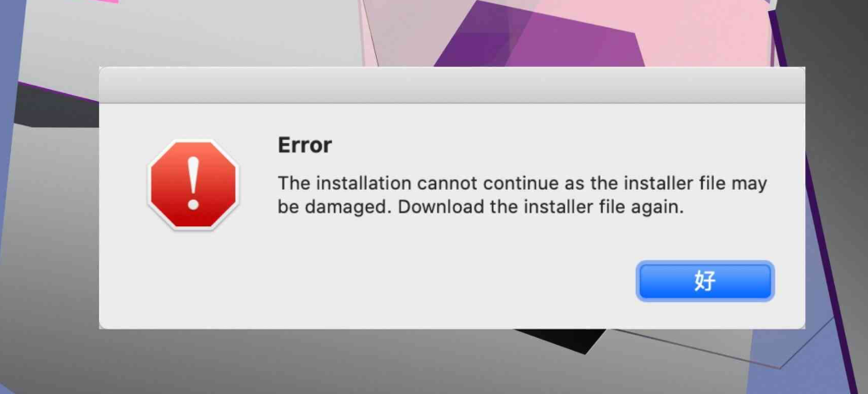
Task: Click the blue 好 confirmation button
Action: pyautogui.click(x=705, y=281)
